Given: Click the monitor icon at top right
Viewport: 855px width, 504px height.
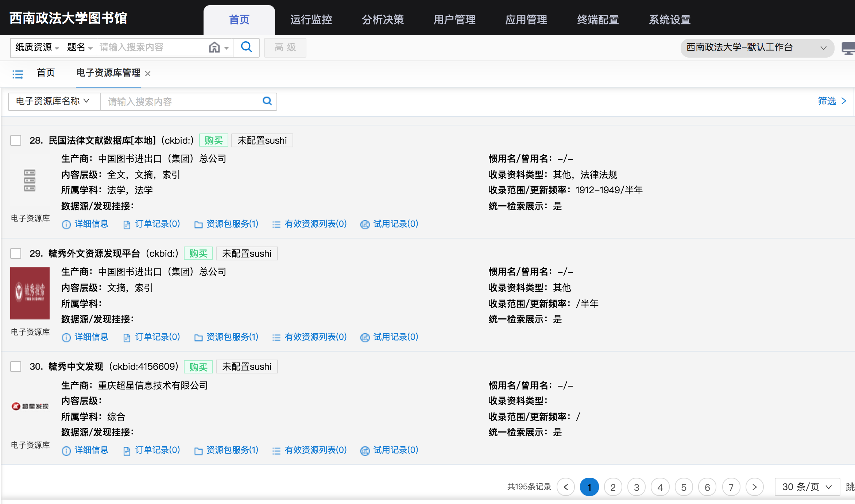Looking at the screenshot, I should tap(848, 48).
